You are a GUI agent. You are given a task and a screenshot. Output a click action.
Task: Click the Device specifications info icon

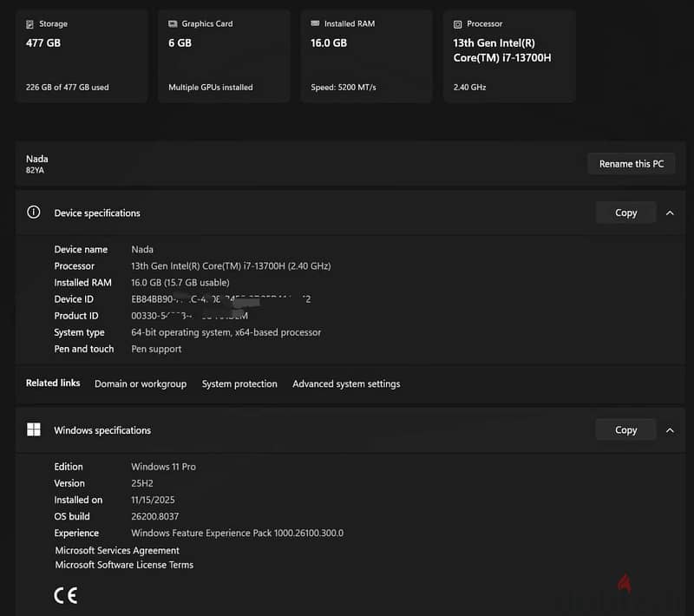[34, 213]
